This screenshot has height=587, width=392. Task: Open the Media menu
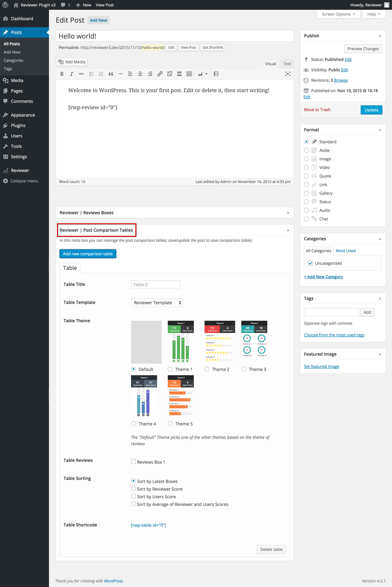click(17, 80)
